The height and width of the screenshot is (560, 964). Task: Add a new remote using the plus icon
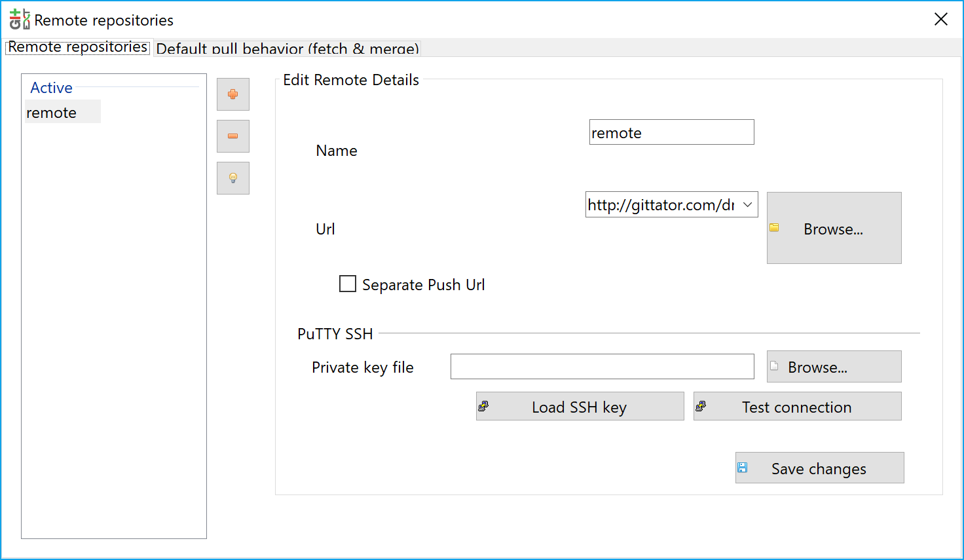pyautogui.click(x=232, y=94)
